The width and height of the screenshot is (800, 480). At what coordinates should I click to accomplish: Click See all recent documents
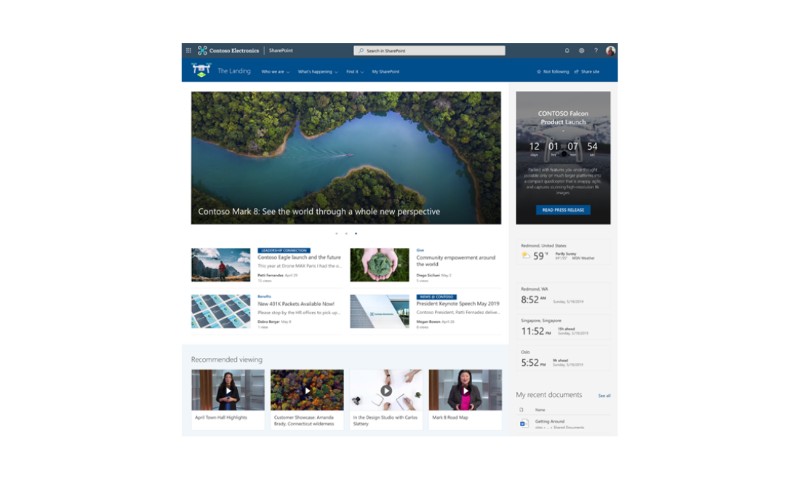coord(604,396)
